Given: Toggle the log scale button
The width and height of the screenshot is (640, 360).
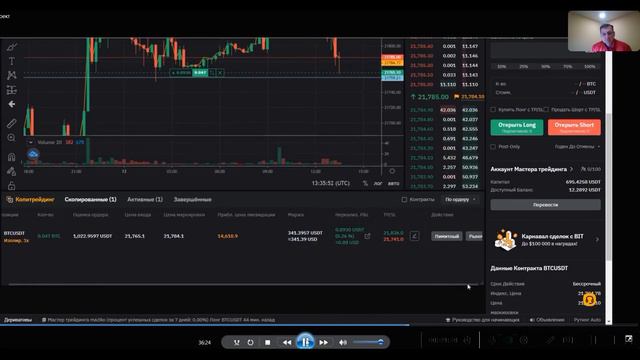Looking at the screenshot, I should 378,184.
